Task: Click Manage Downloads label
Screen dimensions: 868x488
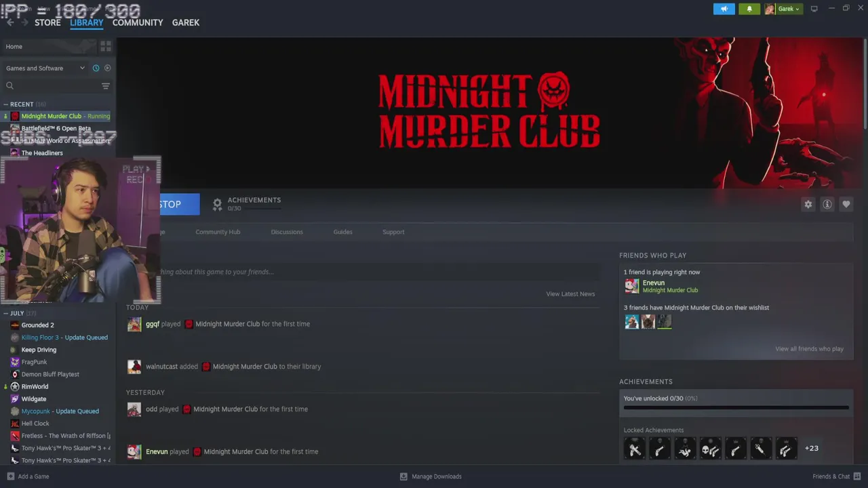Action: point(437,476)
